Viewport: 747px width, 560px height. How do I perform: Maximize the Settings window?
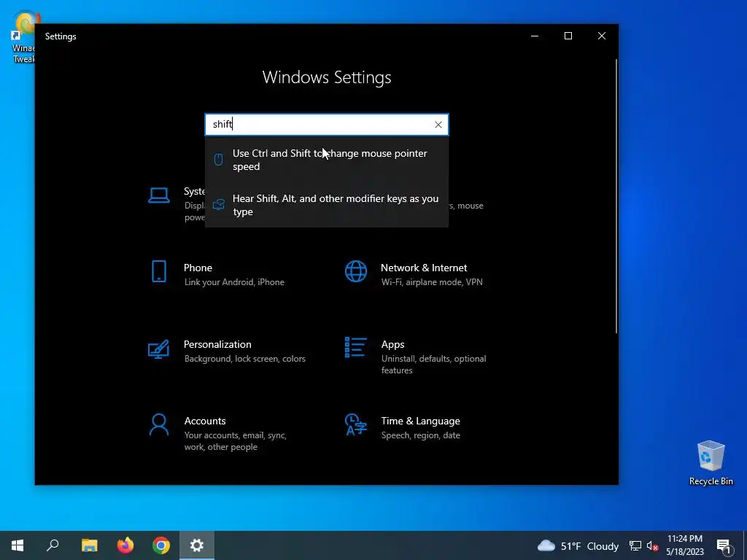pos(568,36)
